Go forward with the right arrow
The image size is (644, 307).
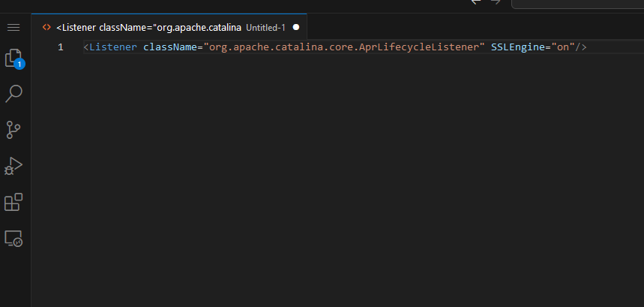[x=496, y=2]
